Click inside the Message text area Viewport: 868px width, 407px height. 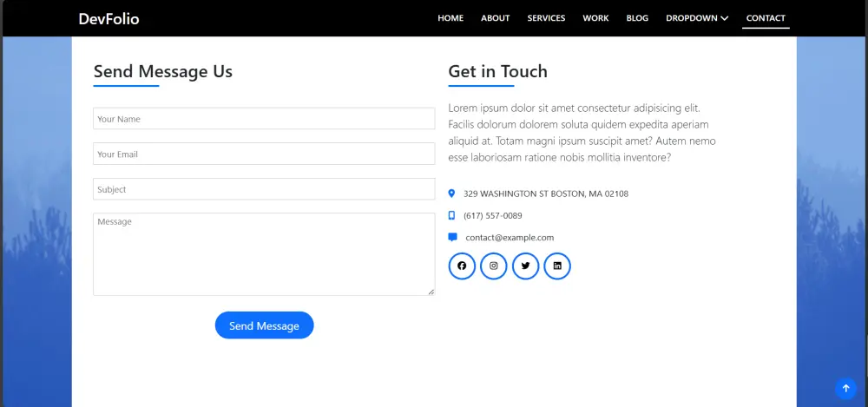click(x=264, y=254)
